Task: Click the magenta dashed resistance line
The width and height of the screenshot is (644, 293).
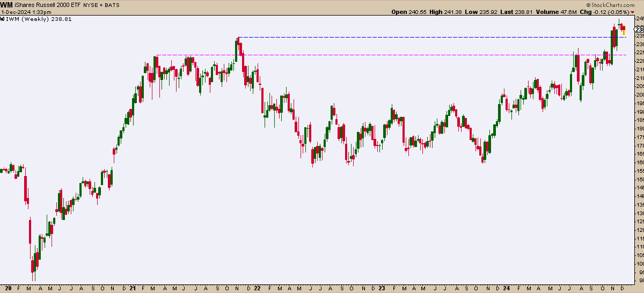Action: pyautogui.click(x=391, y=55)
